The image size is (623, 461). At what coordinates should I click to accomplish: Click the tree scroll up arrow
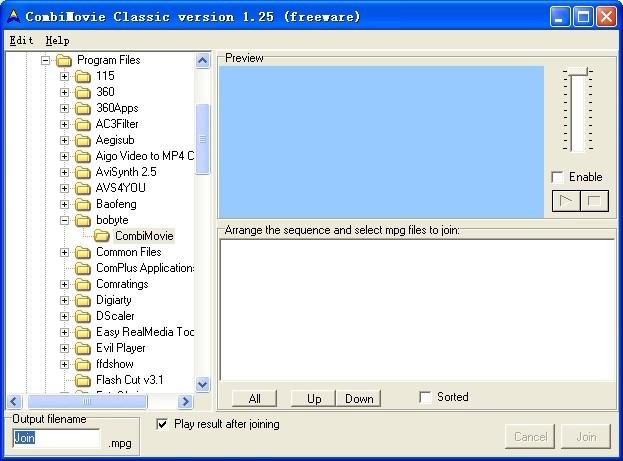pyautogui.click(x=203, y=60)
